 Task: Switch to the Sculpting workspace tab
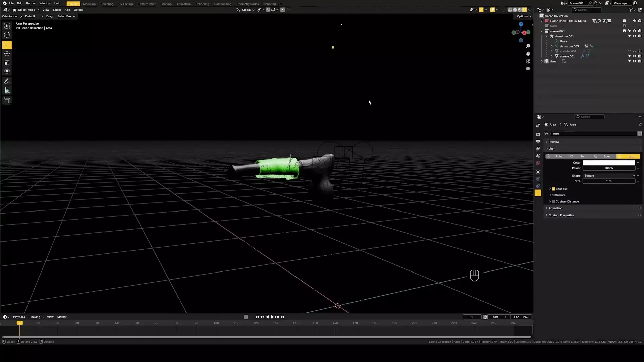point(107,4)
